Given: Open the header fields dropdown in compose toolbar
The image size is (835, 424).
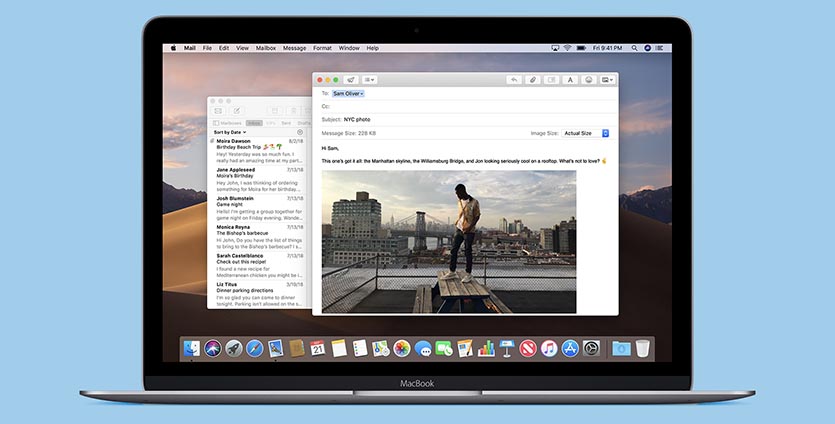Looking at the screenshot, I should [x=371, y=79].
